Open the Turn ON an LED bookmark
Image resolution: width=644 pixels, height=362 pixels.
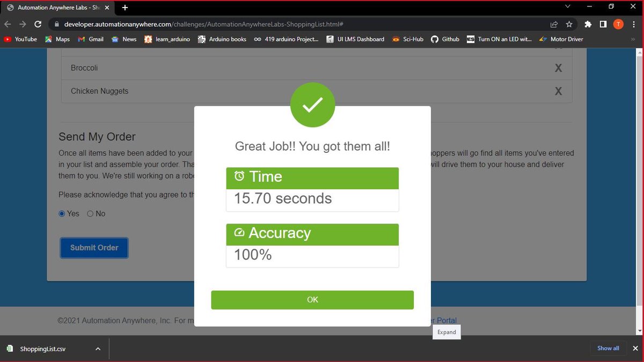[x=499, y=39]
